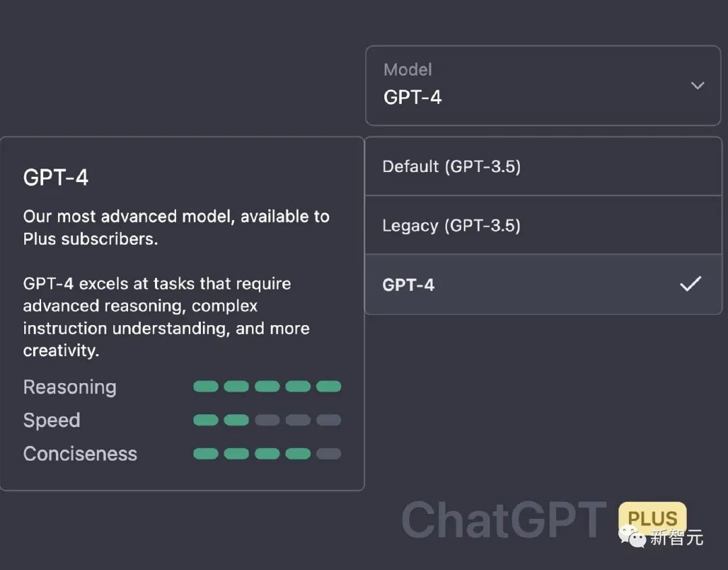Choose Legacy (GPT-3.5) from the list
This screenshot has height=570, width=728.
452,225
